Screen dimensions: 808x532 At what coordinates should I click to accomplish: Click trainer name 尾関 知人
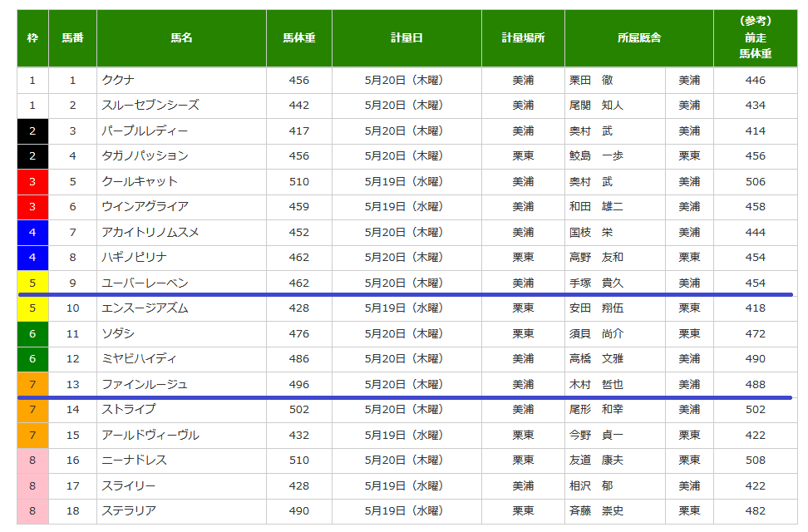click(596, 106)
